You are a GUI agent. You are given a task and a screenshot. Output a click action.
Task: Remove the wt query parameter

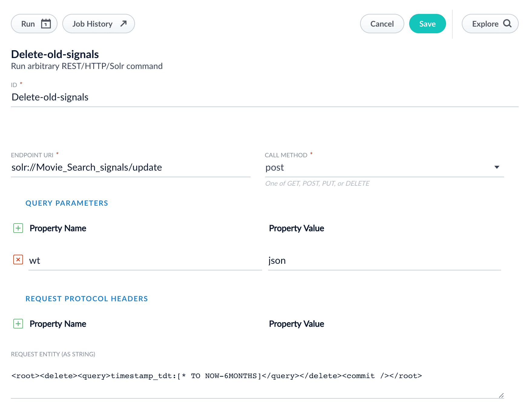pos(18,260)
